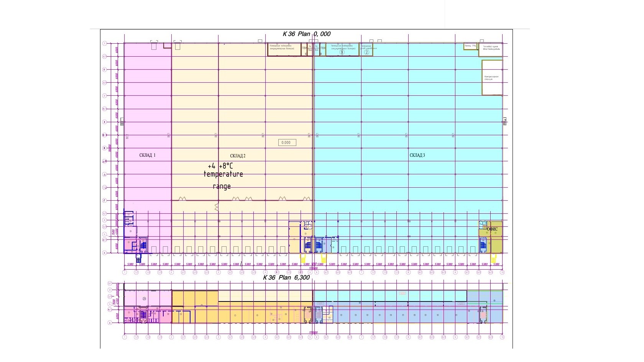Click the blue staircase symbol beside ОФИС
644x362 pixels.
tap(483, 245)
